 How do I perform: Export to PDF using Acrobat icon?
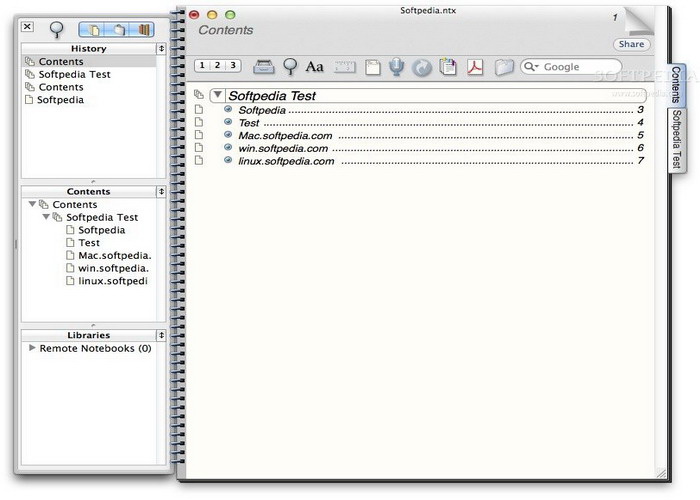click(475, 67)
